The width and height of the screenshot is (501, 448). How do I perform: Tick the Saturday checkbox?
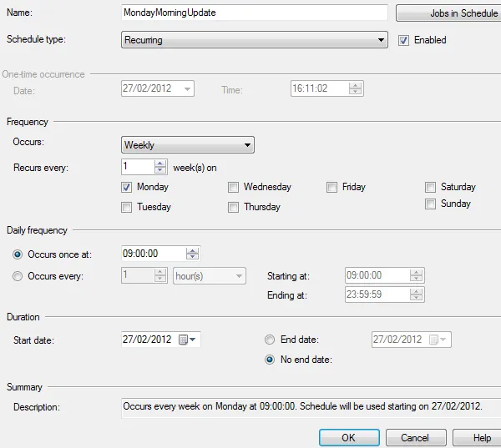(x=431, y=187)
